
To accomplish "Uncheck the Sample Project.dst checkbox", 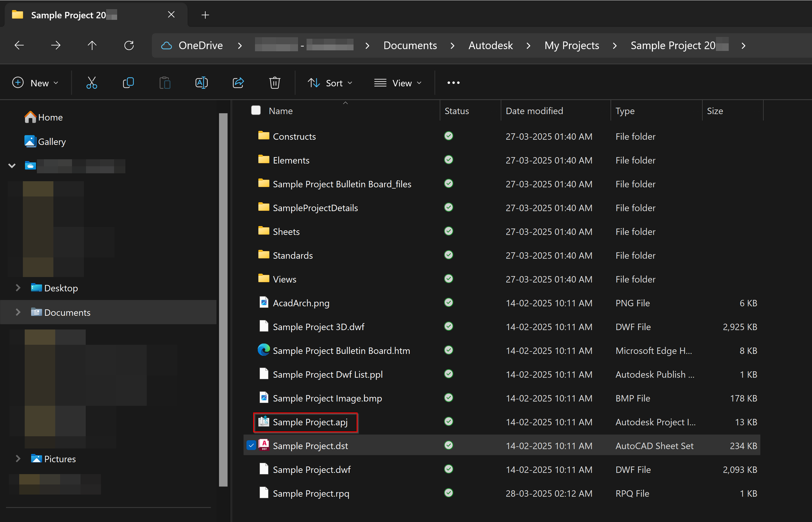I will [x=251, y=446].
